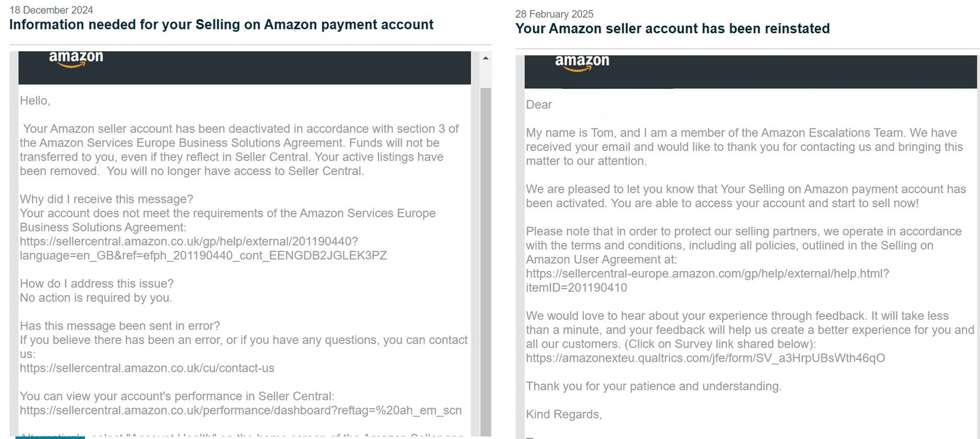This screenshot has width=980, height=439.
Task: Open the performance dashboard link
Action: tap(241, 411)
